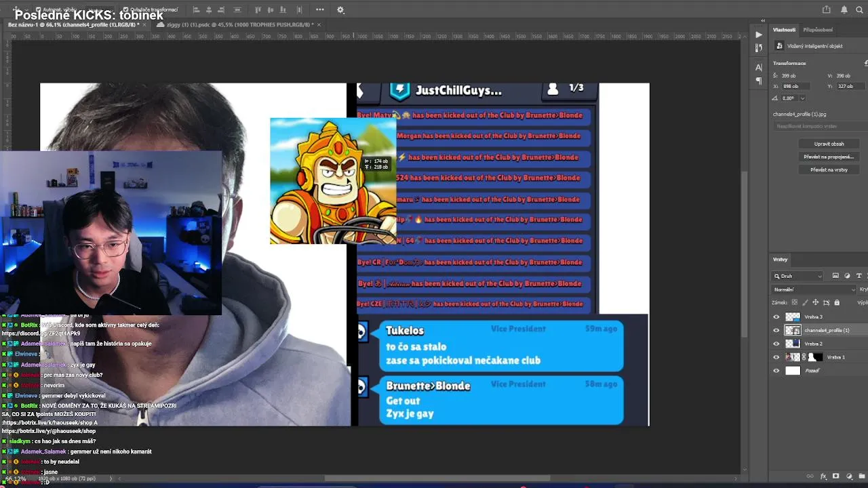Open the notifications bell
Screen dimensions: 868x488
click(x=844, y=9)
